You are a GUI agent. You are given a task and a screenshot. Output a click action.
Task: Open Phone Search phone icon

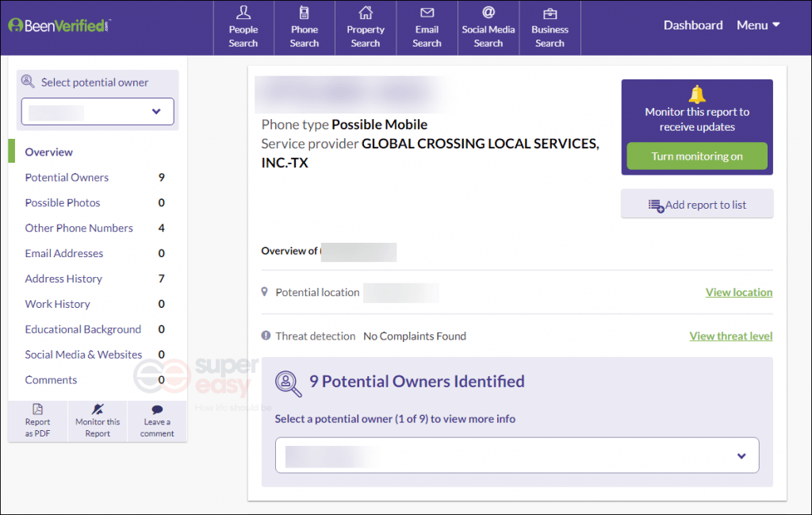304,12
